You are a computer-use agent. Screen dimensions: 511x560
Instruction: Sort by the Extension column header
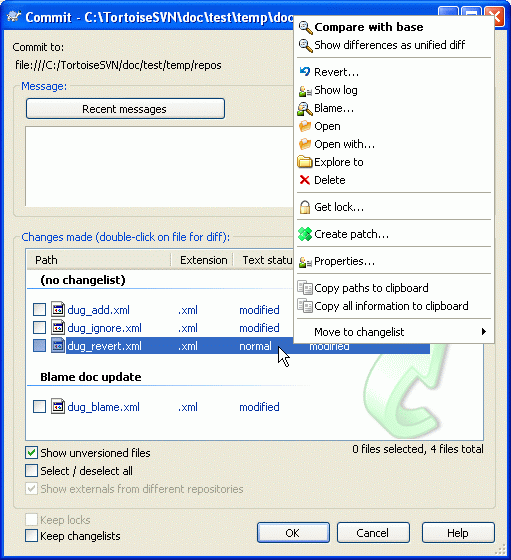click(x=203, y=260)
